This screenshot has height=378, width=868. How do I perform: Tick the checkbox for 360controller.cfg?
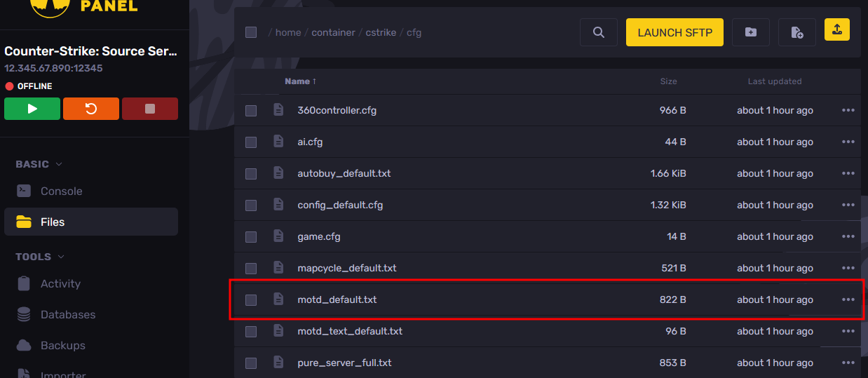click(x=251, y=111)
